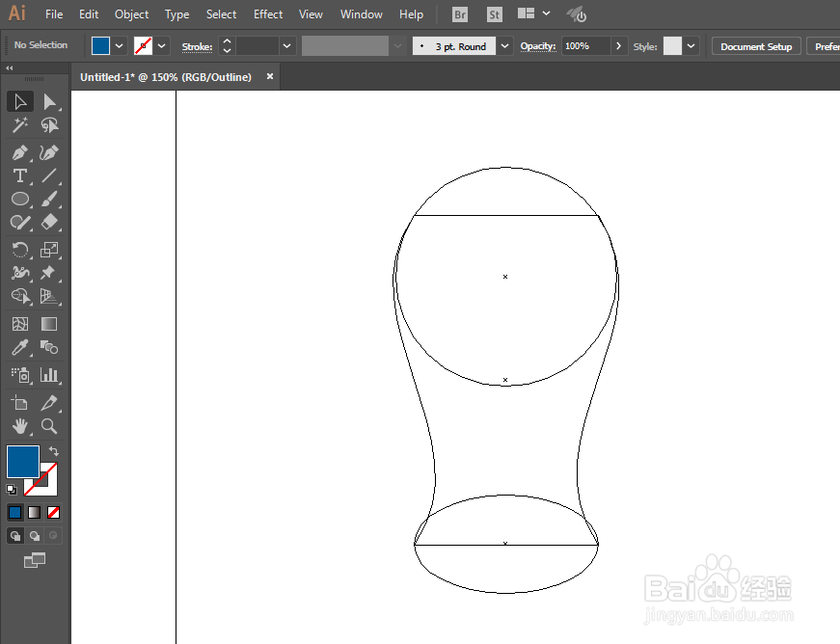The width and height of the screenshot is (840, 644).
Task: Select the Artboard tool
Action: coord(20,403)
